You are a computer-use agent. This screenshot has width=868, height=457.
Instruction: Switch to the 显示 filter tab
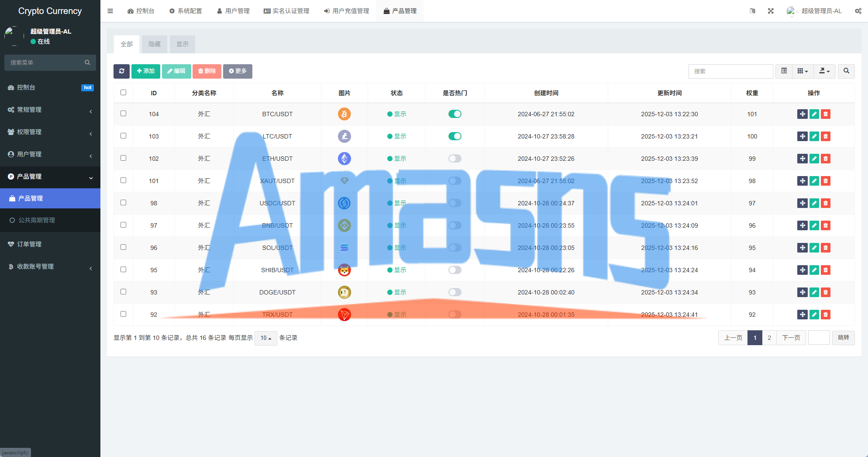(x=183, y=44)
